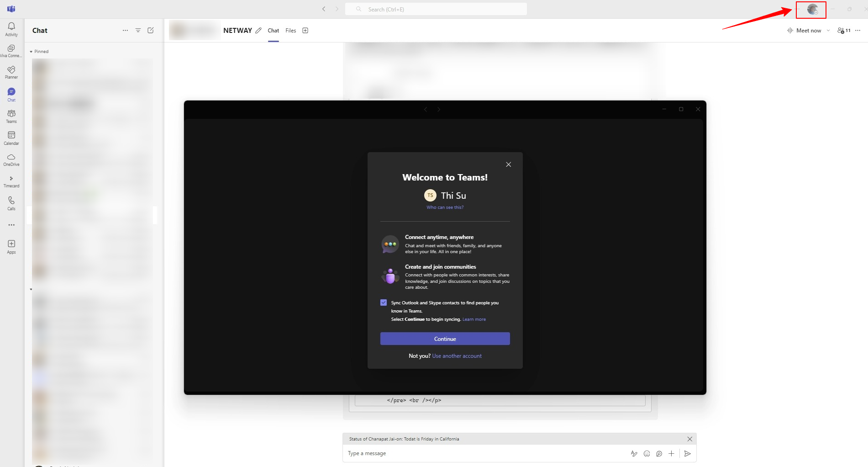Open the Calls section
Screen dimensions: 868x467
11,203
